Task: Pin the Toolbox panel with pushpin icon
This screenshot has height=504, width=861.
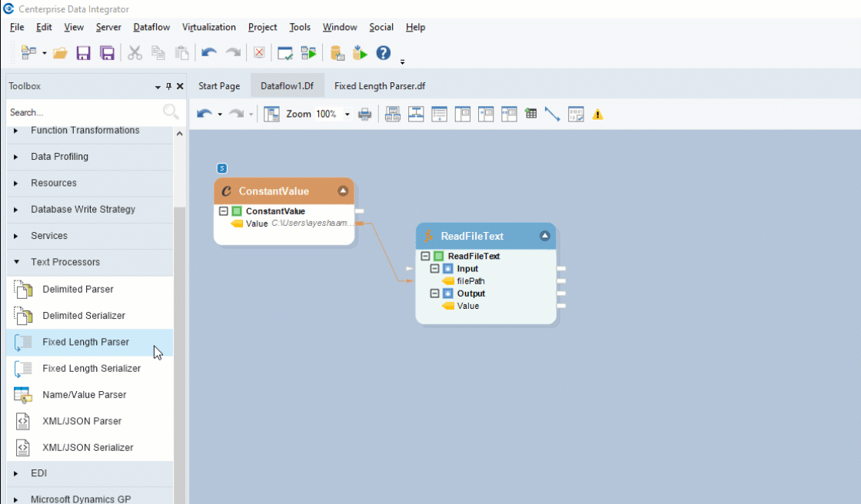Action: (x=169, y=87)
